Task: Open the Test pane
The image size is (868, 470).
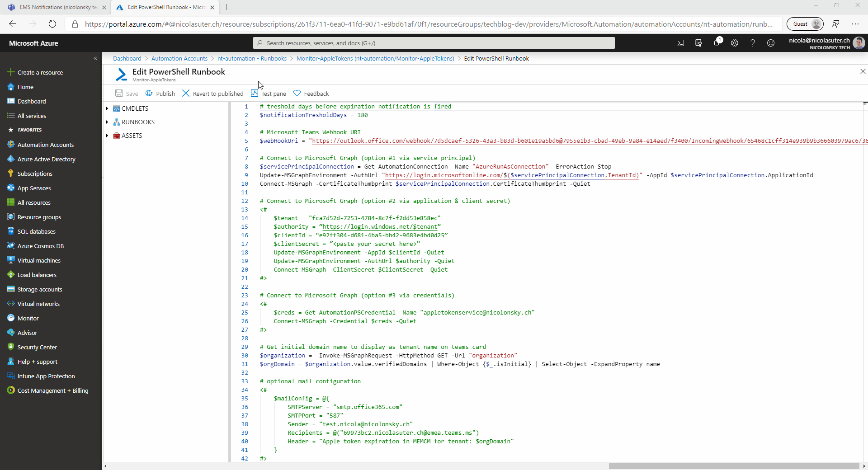Action: (x=269, y=94)
